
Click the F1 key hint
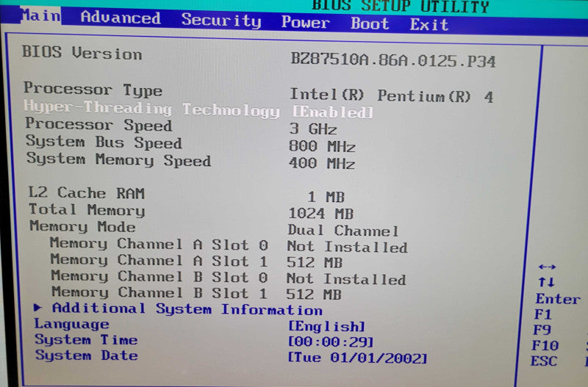pyautogui.click(x=542, y=314)
